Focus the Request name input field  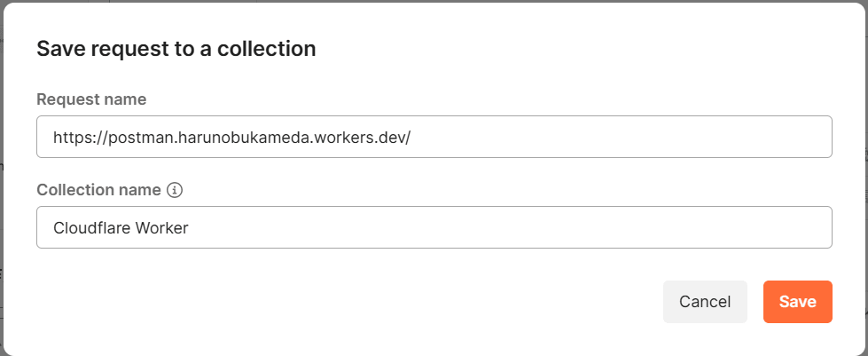434,137
